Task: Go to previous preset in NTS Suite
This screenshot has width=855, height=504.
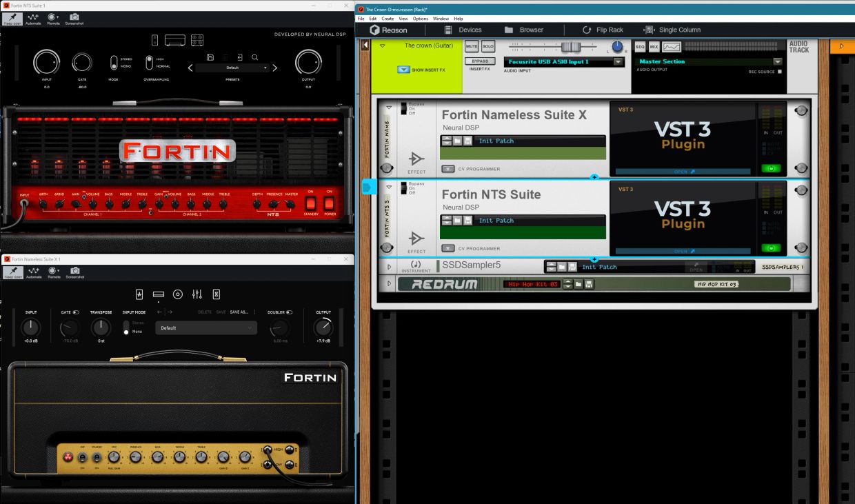Action: coord(191,68)
